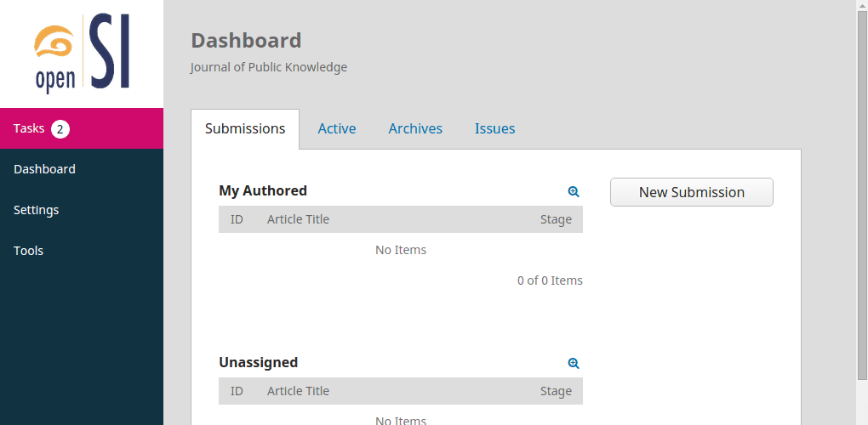Click the Open SI logo
The height and width of the screenshot is (425, 868).
point(82,53)
